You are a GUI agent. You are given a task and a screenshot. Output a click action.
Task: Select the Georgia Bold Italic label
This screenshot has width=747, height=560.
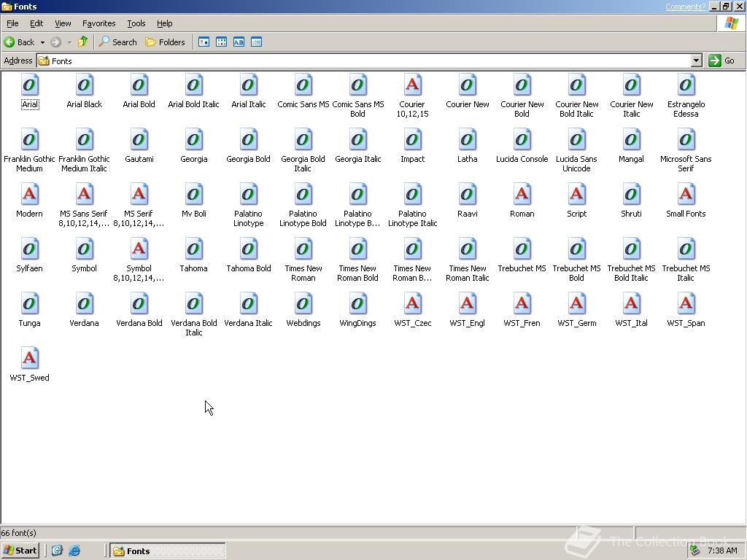[x=303, y=163]
